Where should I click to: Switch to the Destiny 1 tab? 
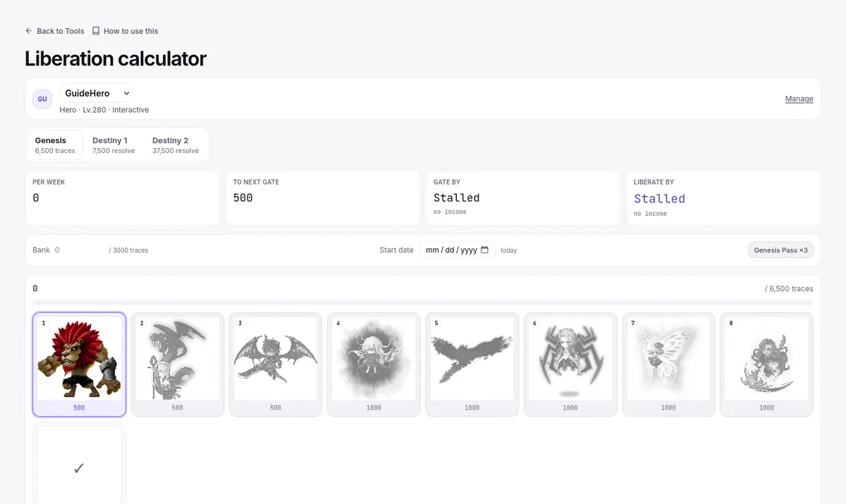click(114, 145)
